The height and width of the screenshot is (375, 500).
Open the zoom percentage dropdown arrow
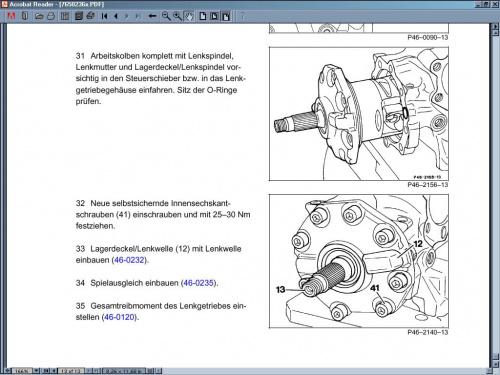[36, 371]
